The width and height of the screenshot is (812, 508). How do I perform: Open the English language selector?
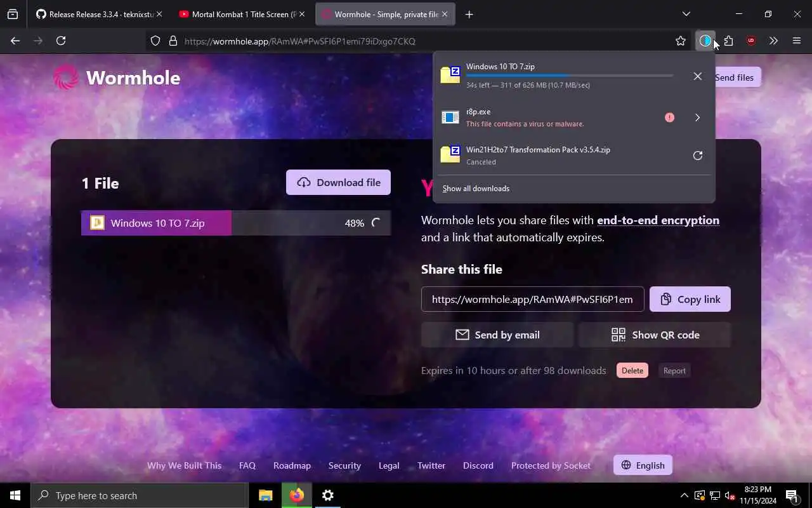(x=643, y=465)
